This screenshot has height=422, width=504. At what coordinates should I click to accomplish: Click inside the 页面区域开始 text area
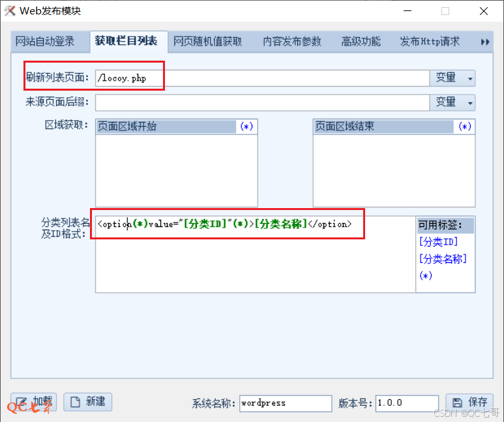point(176,170)
